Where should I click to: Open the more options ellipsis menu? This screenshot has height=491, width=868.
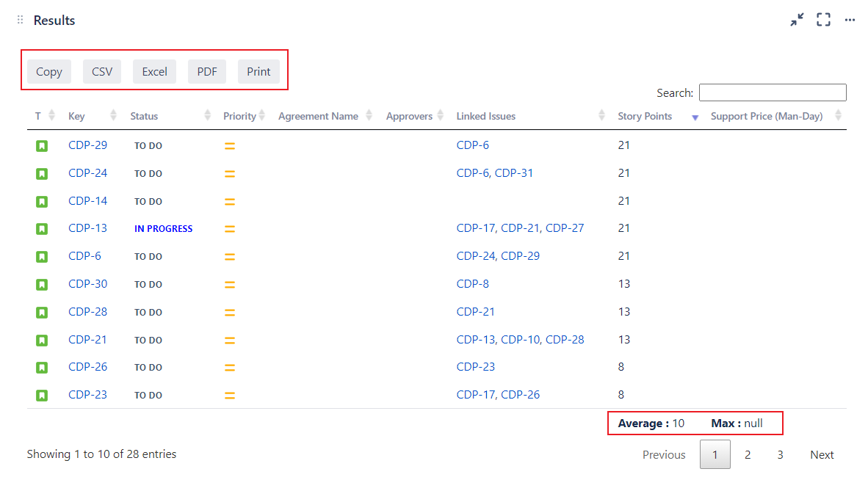850,20
